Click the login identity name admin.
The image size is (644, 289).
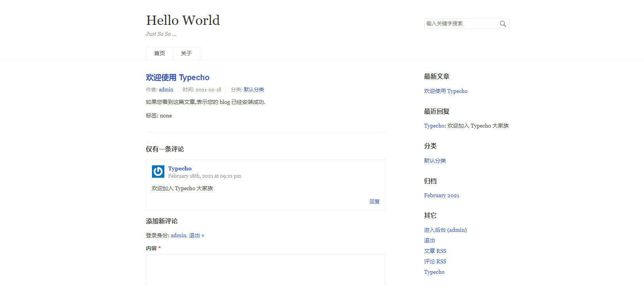click(178, 235)
